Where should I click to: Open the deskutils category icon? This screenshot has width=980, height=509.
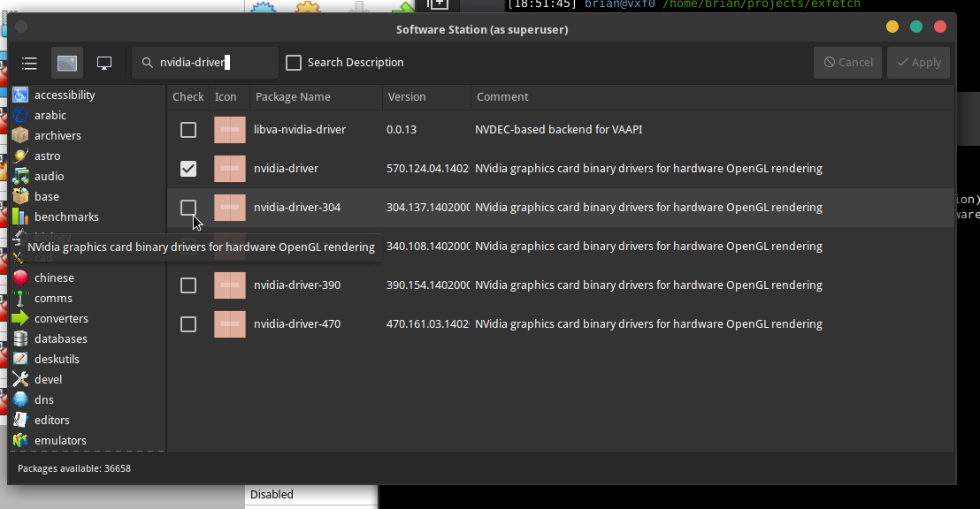point(20,359)
